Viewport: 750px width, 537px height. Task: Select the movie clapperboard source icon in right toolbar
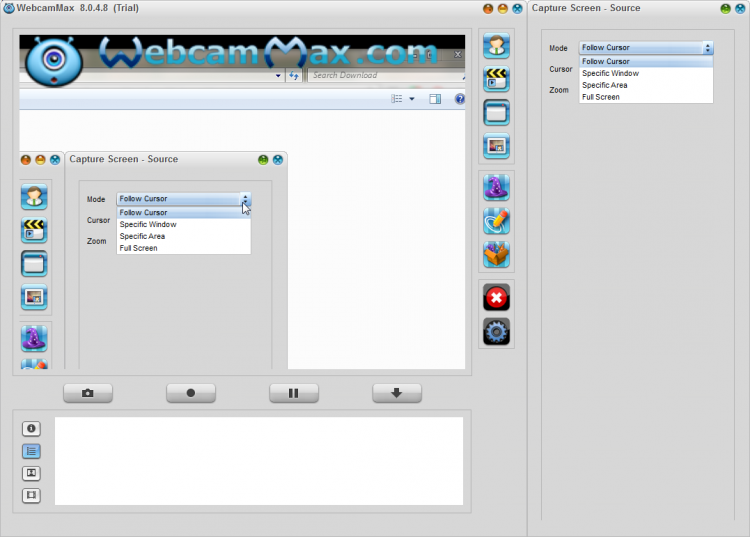[496, 79]
